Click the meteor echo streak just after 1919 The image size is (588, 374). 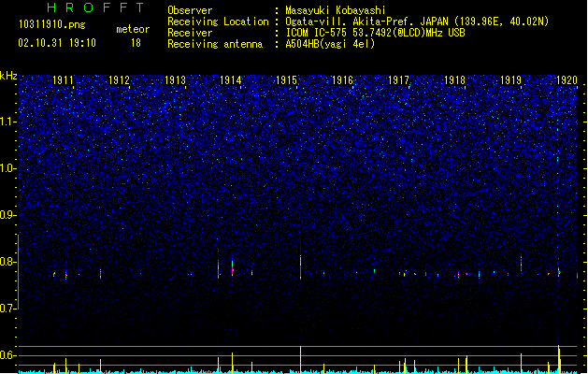click(521, 263)
